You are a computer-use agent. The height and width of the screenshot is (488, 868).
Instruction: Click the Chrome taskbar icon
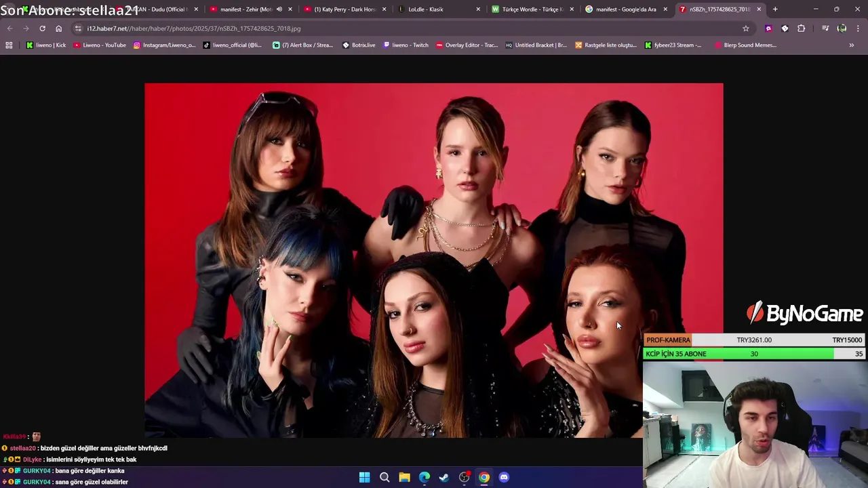484,477
